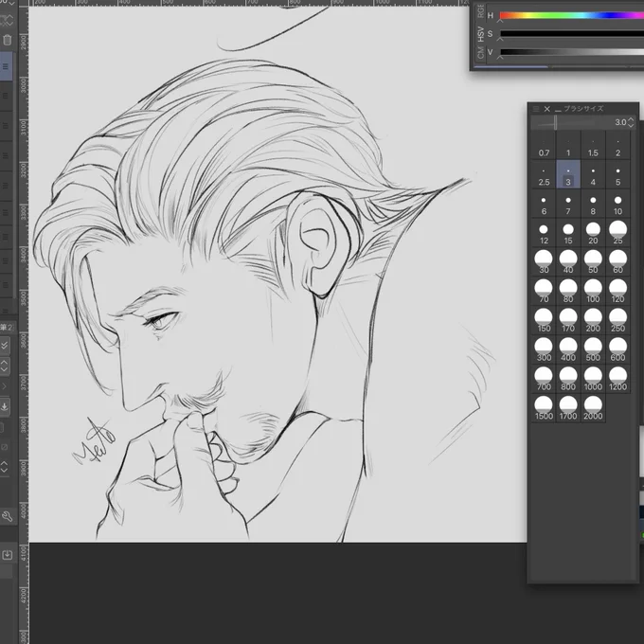Click the rainbow H hue slider bar

click(x=572, y=15)
